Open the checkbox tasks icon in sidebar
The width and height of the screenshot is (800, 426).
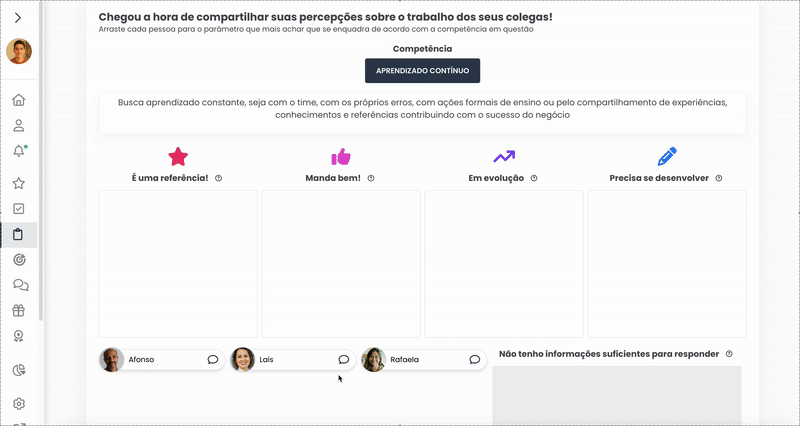click(x=18, y=209)
